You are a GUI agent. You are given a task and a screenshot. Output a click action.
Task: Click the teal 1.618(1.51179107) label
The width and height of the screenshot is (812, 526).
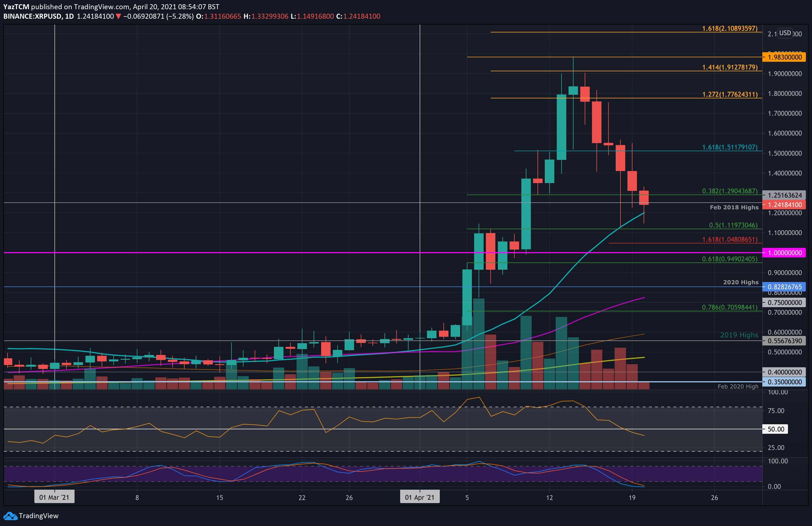[x=729, y=147]
